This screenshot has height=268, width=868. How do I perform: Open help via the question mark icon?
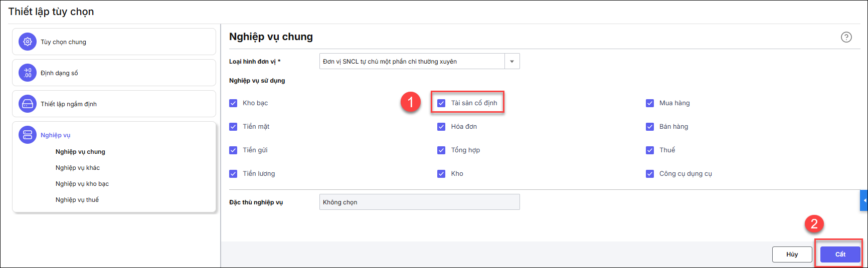click(x=846, y=37)
